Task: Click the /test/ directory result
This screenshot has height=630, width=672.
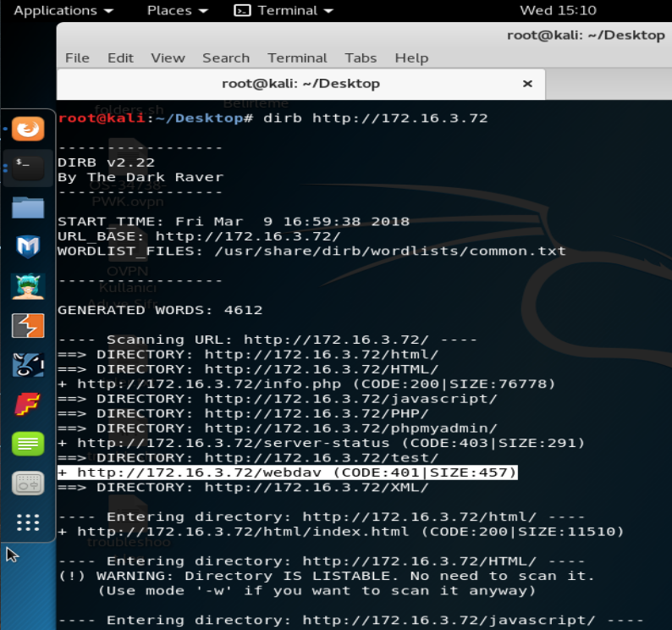Action: (248, 458)
